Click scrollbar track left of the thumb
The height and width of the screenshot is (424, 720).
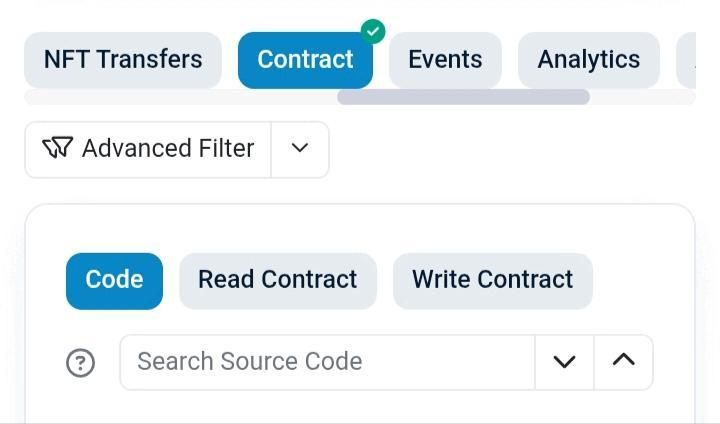pyautogui.click(x=180, y=97)
